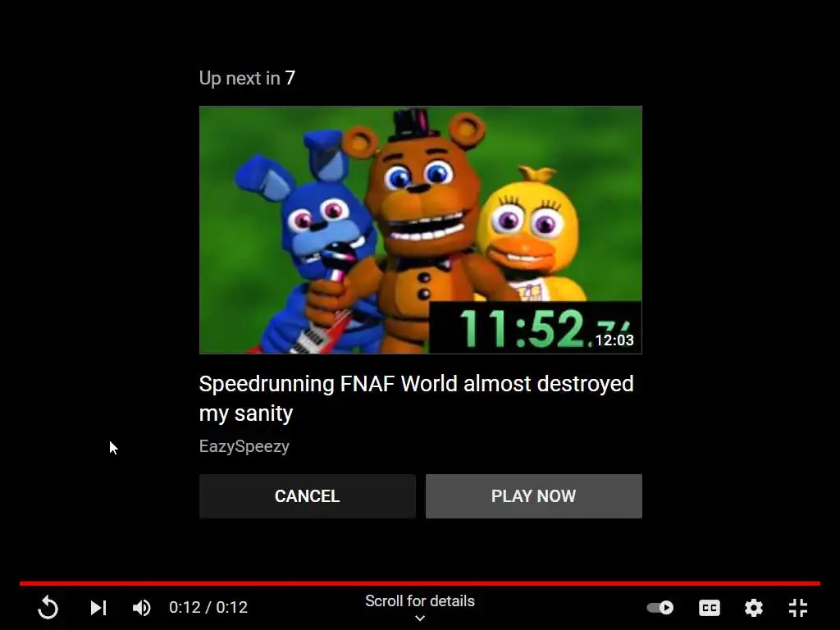Click the 12:03 duration badge on the thumbnail
Viewport: 840px width, 630px height.
coord(614,340)
